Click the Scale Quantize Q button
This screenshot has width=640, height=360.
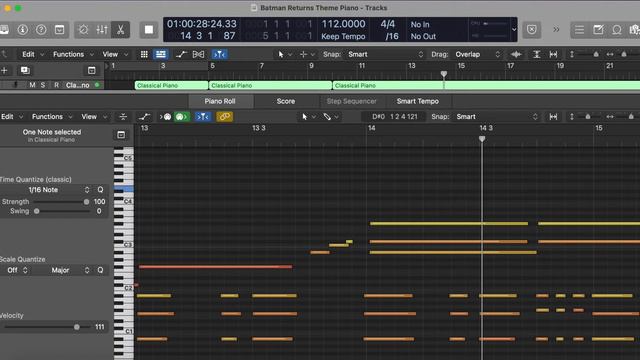tap(100, 270)
